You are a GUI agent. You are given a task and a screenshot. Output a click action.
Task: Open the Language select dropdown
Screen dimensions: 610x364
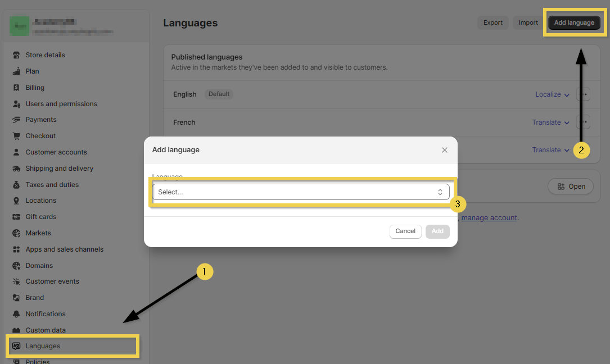pyautogui.click(x=300, y=192)
